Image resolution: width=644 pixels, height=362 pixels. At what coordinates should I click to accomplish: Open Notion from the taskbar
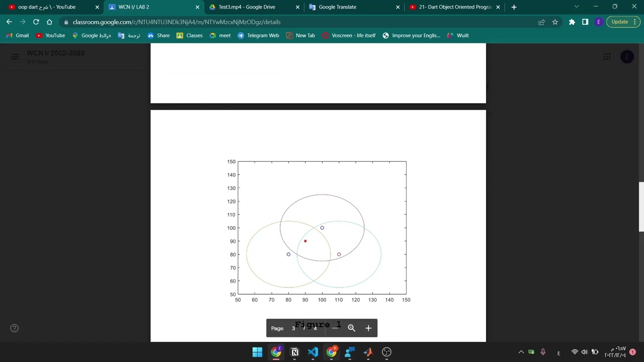294,352
